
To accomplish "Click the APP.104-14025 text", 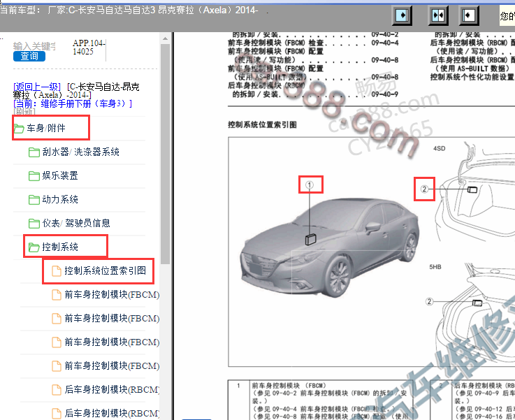I will [x=89, y=48].
